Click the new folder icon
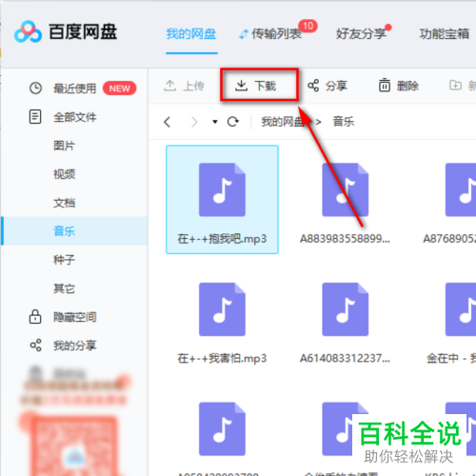 click(455, 85)
